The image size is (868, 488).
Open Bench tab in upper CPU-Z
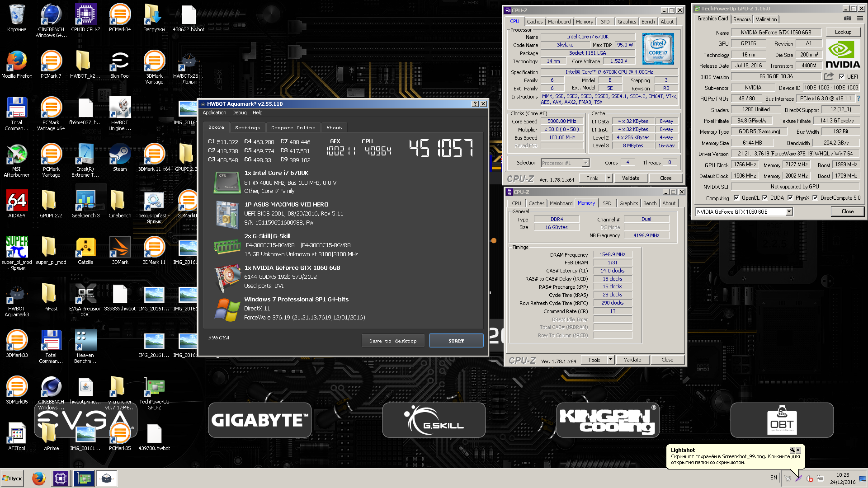coord(648,22)
